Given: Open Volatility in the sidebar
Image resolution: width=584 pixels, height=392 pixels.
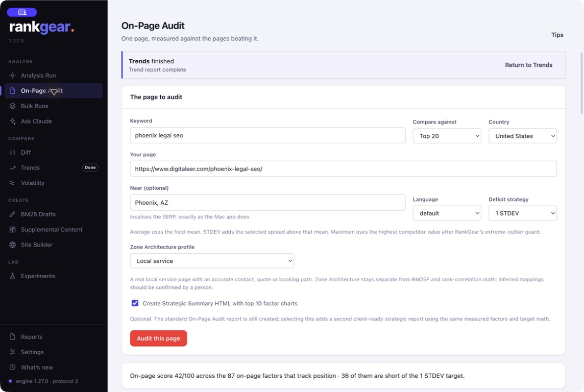Looking at the screenshot, I should pyautogui.click(x=54, y=183).
